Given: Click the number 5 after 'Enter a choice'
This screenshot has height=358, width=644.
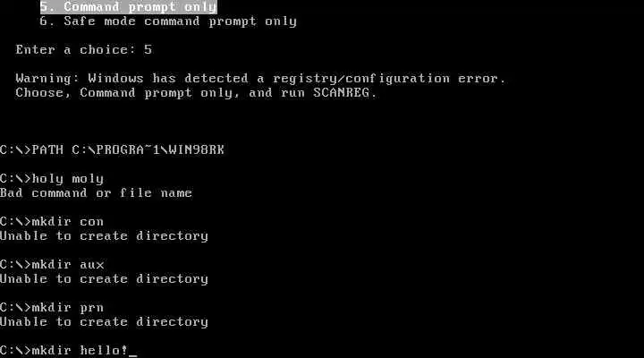Looking at the screenshot, I should coord(148,50).
